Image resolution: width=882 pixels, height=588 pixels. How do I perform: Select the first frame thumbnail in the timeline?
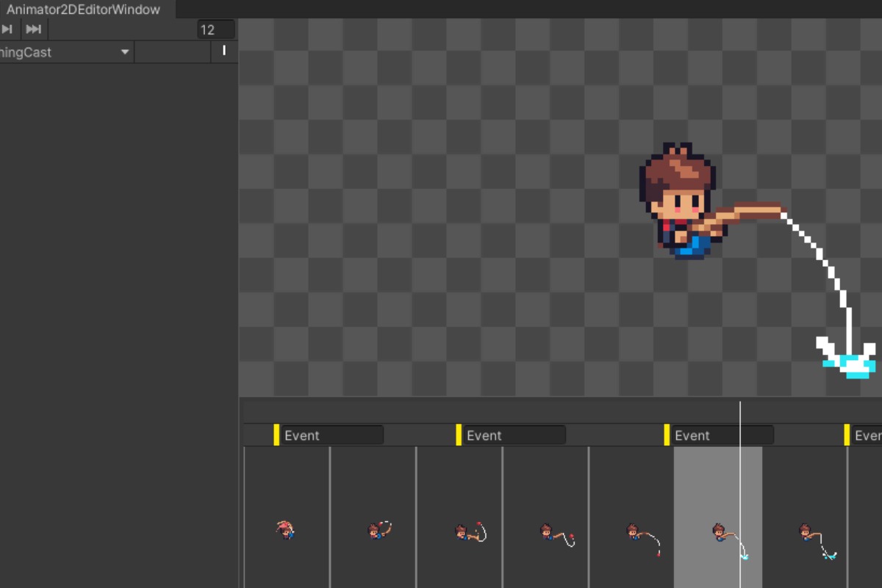[286, 529]
